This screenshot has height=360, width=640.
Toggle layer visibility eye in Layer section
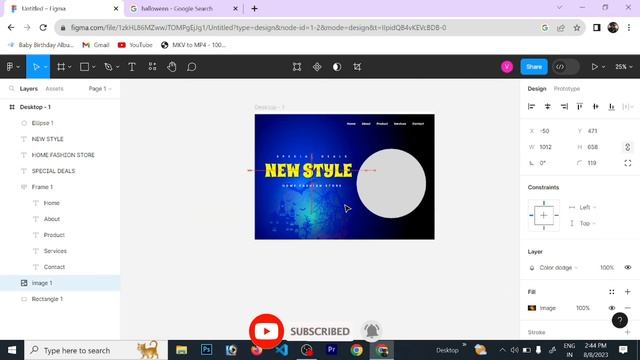[x=628, y=268]
